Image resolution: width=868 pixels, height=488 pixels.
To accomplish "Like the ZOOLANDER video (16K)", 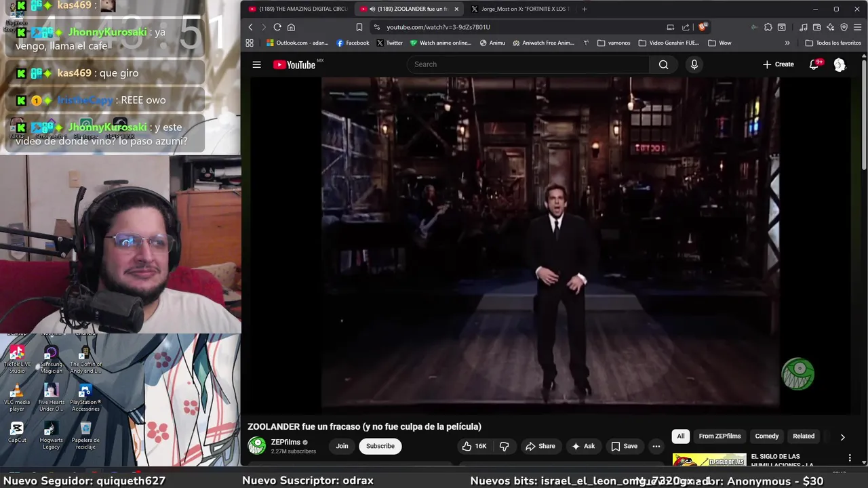I will point(475,446).
